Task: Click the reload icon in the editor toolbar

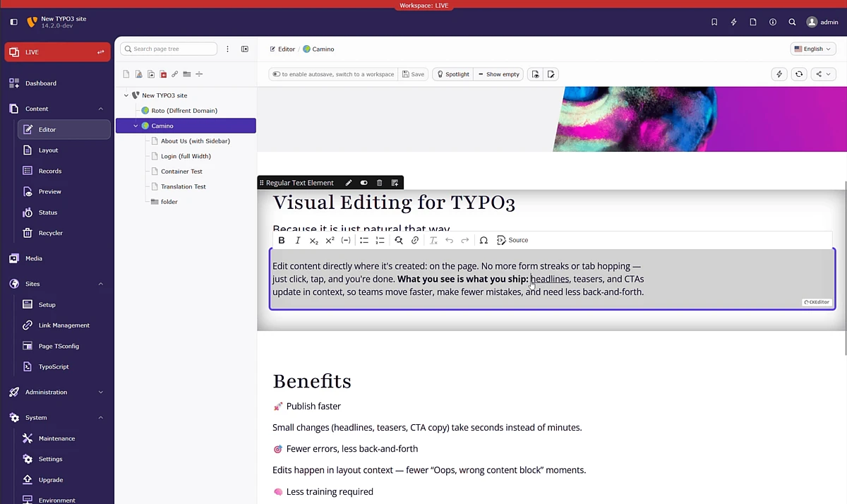Action: pyautogui.click(x=799, y=74)
